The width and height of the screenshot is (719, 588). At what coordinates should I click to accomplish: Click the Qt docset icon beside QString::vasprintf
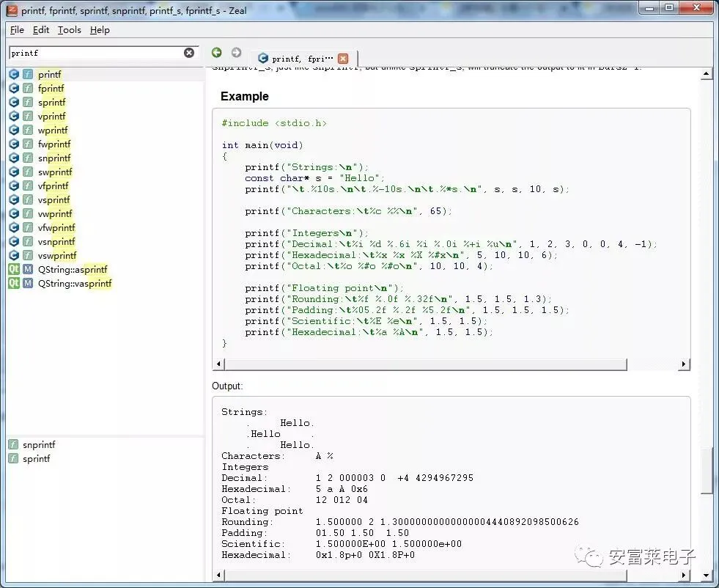pyautogui.click(x=14, y=283)
